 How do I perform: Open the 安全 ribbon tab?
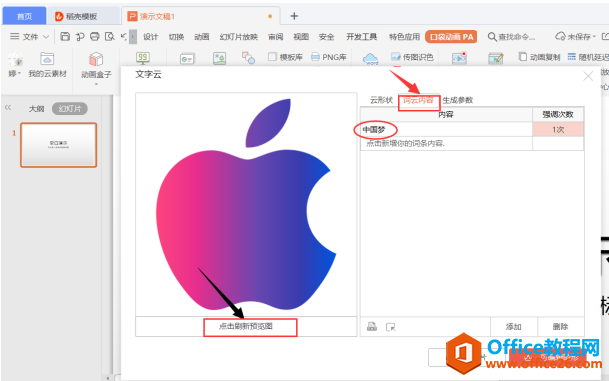(326, 37)
